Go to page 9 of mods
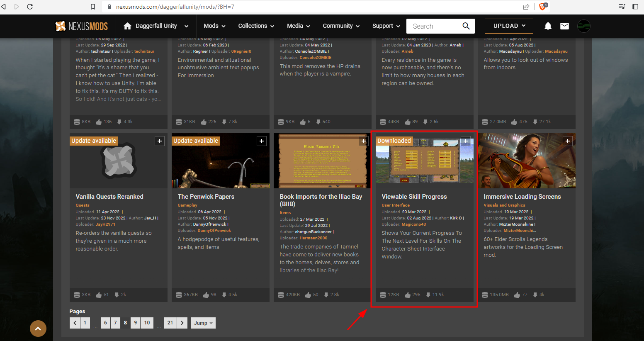Image resolution: width=644 pixels, height=341 pixels. click(x=135, y=323)
